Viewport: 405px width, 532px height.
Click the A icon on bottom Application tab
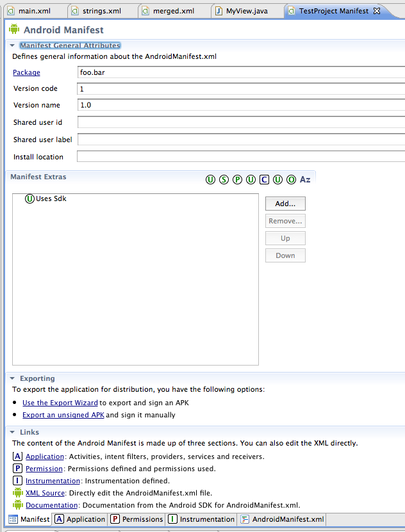coord(60,519)
